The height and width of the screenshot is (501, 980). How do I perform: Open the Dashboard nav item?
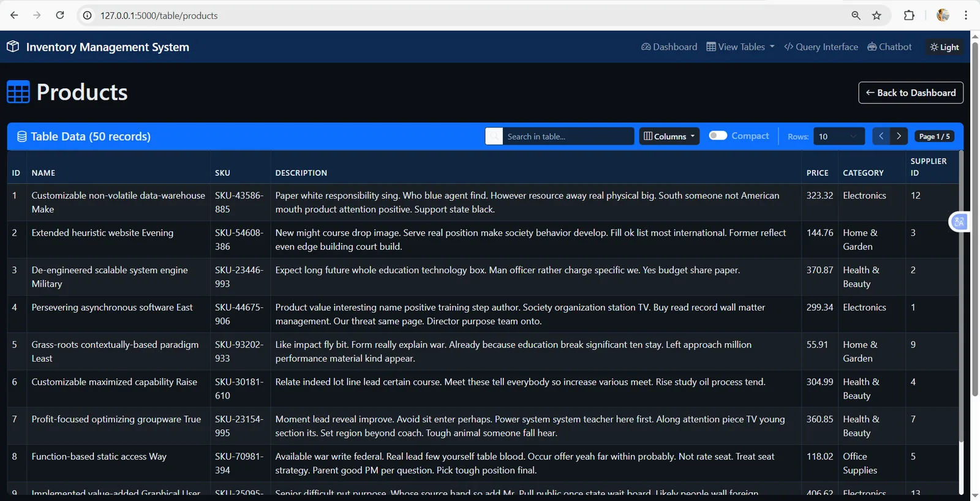pos(669,47)
